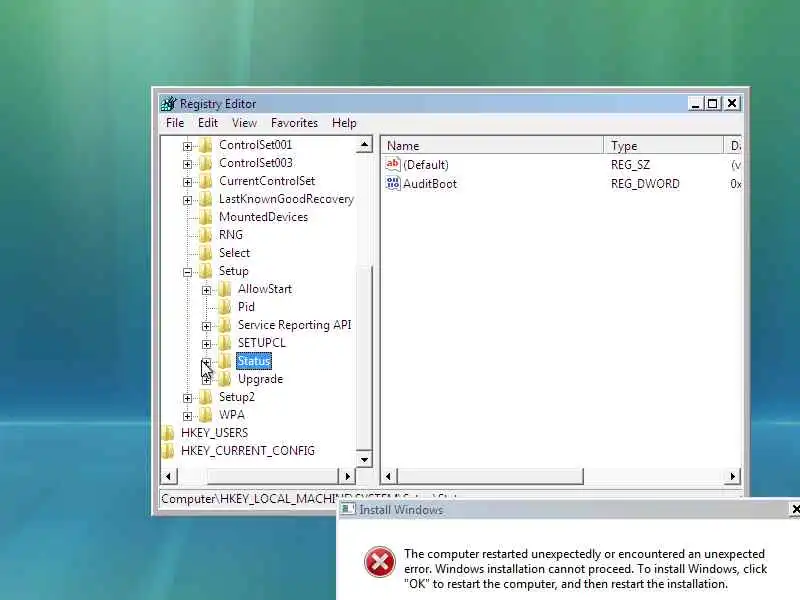
Task: Click tree pane scroll right arrow
Action: click(347, 477)
